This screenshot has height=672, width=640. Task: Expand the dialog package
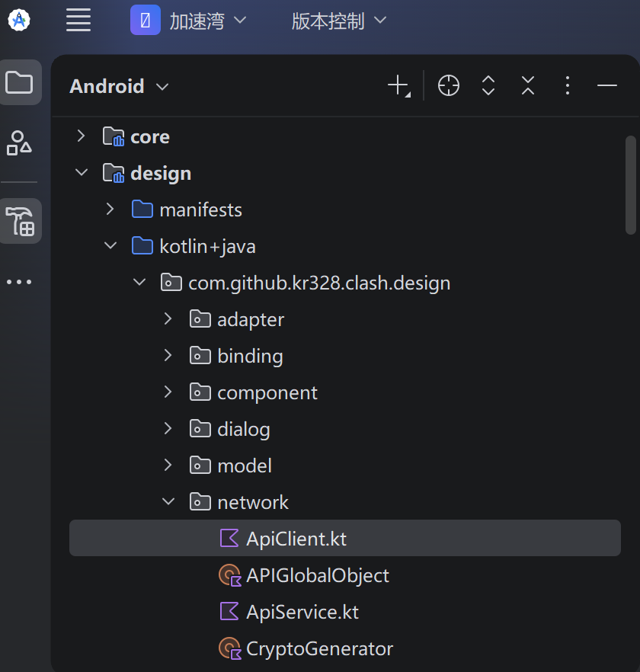click(168, 428)
